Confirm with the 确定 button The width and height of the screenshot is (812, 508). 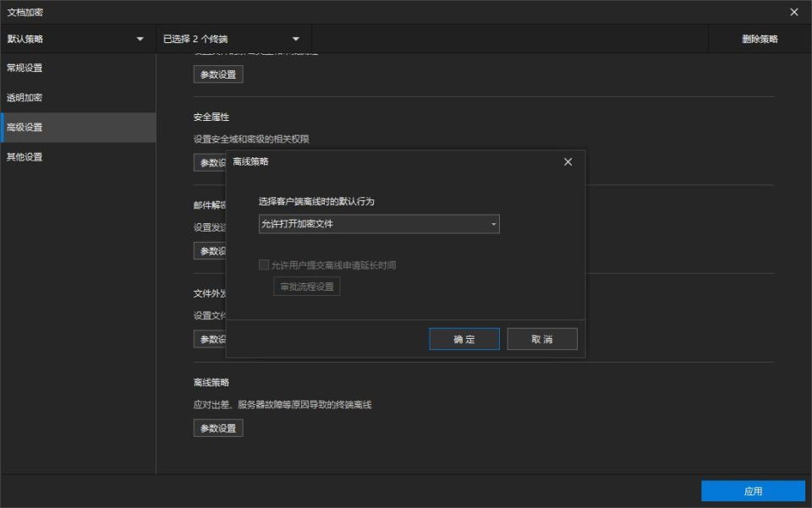coord(464,339)
